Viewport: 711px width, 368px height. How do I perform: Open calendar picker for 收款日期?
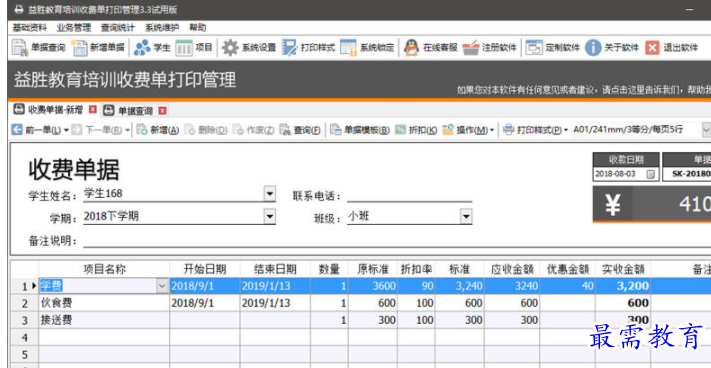[650, 174]
